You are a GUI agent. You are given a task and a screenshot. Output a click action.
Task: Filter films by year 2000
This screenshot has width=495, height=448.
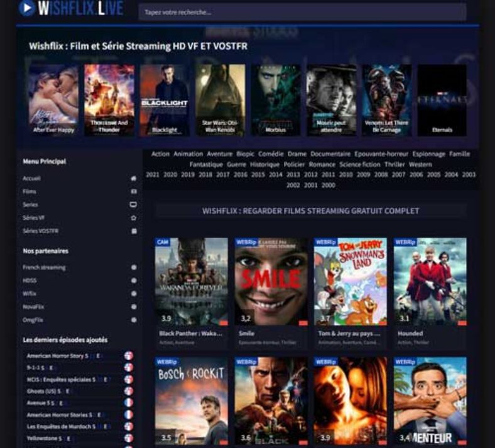coord(329,185)
